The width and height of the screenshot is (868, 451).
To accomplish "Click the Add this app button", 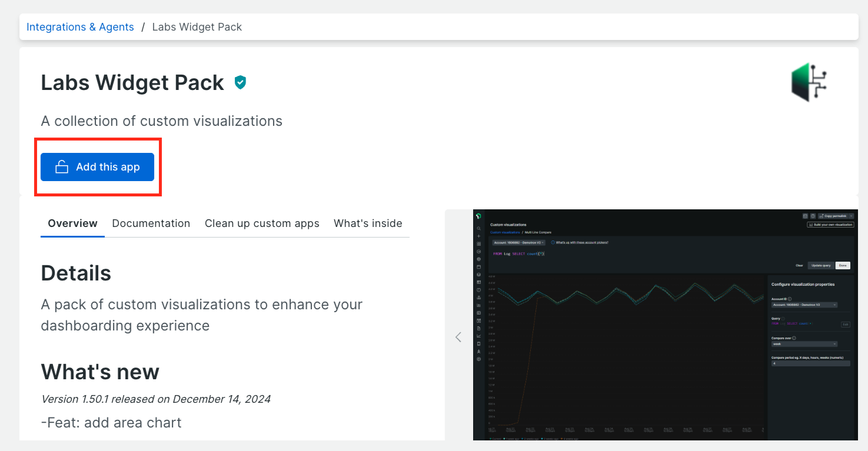I will pyautogui.click(x=97, y=167).
